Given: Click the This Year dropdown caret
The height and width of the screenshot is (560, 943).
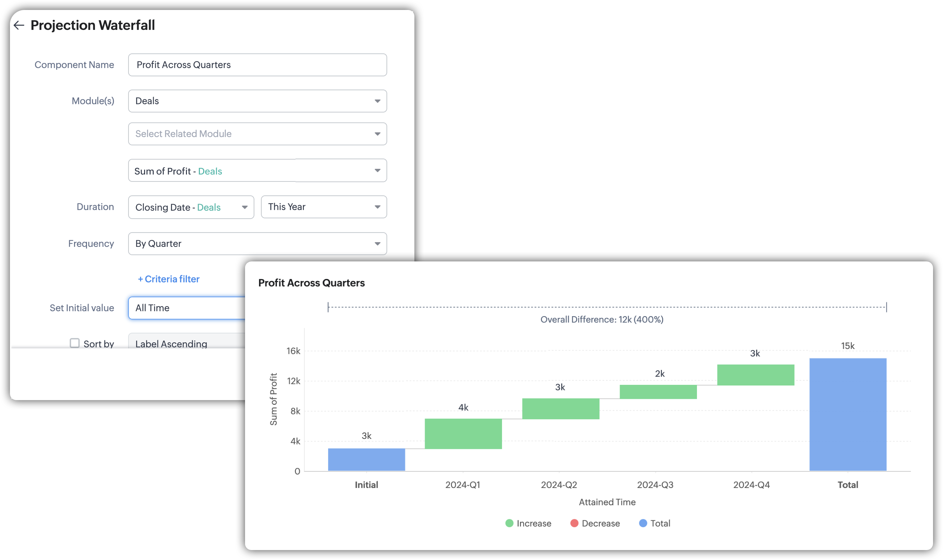Looking at the screenshot, I should (377, 207).
